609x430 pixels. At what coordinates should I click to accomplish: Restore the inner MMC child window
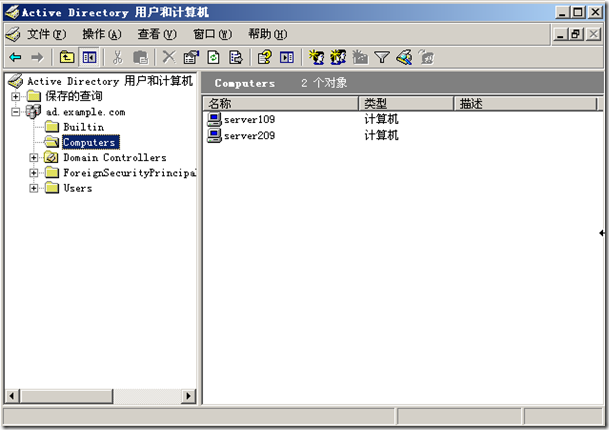point(576,34)
